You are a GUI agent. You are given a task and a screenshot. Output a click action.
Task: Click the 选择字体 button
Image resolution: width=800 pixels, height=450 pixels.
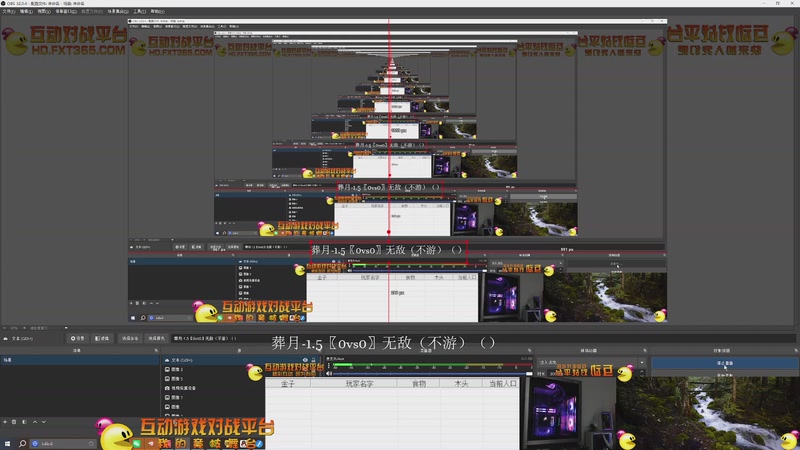pos(130,338)
